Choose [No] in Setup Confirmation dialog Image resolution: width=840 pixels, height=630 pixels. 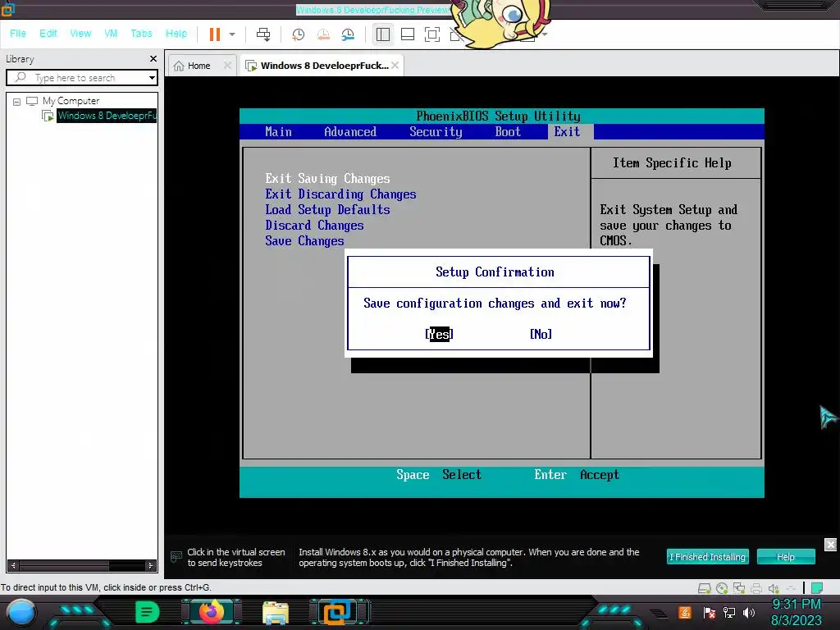pos(541,335)
